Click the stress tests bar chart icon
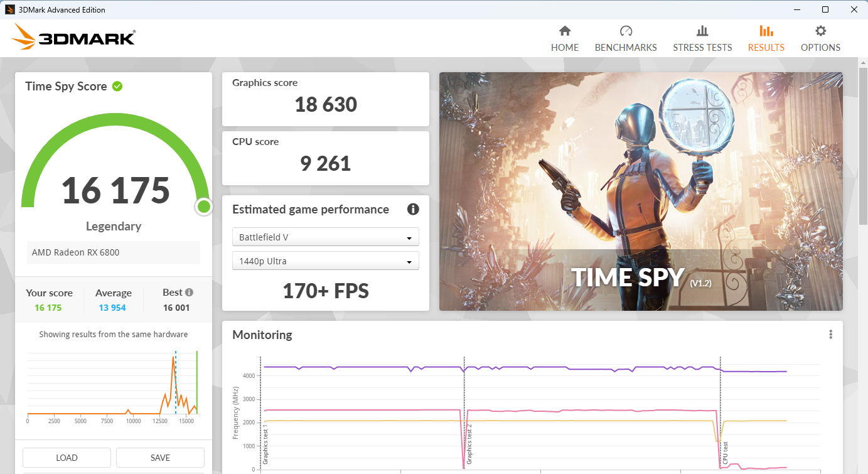The width and height of the screenshot is (868, 474). (702, 31)
